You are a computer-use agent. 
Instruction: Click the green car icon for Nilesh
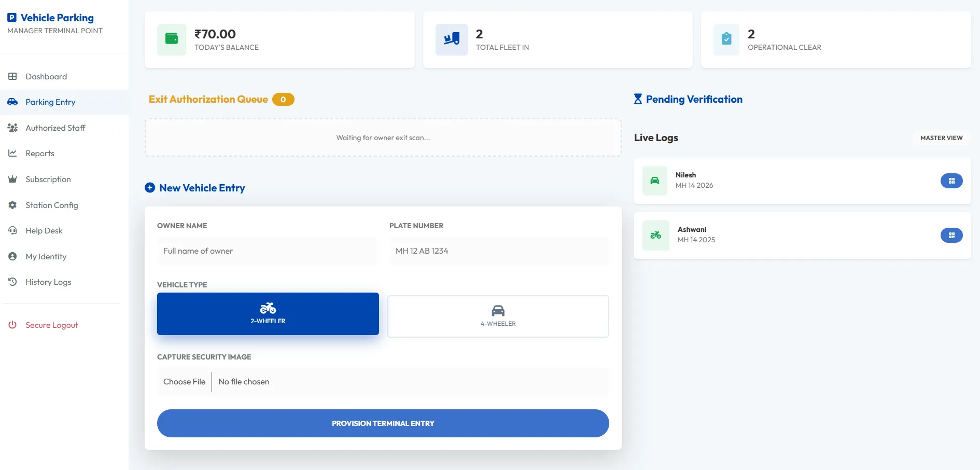[x=654, y=181]
